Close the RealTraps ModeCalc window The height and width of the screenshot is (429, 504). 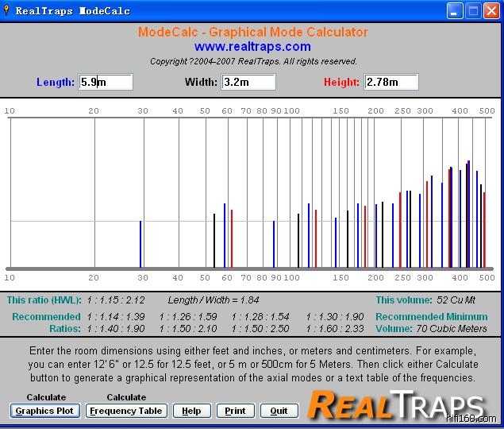pyautogui.click(x=492, y=11)
